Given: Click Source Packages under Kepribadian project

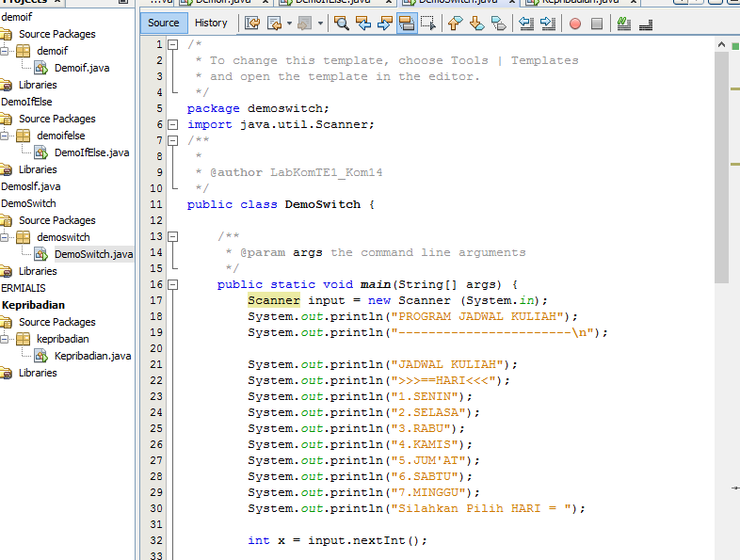Looking at the screenshot, I should [57, 322].
